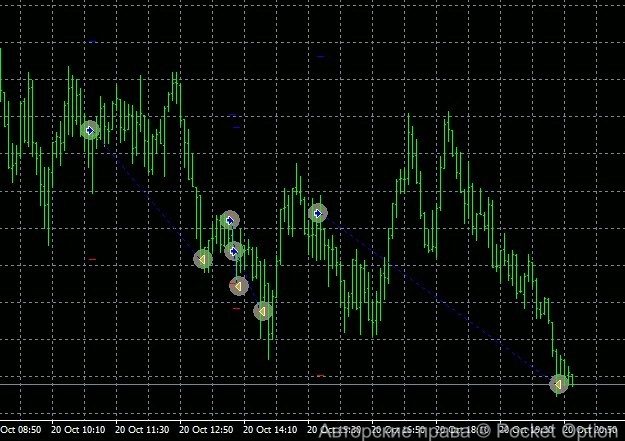Select the lower of the two stacked blue arrows
The image size is (625, 441).
point(234,251)
